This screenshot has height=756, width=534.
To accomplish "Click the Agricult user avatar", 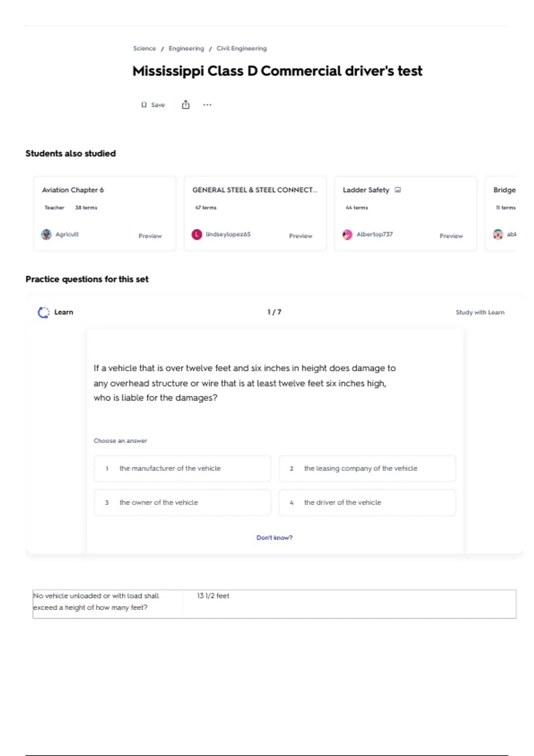I will [x=46, y=234].
